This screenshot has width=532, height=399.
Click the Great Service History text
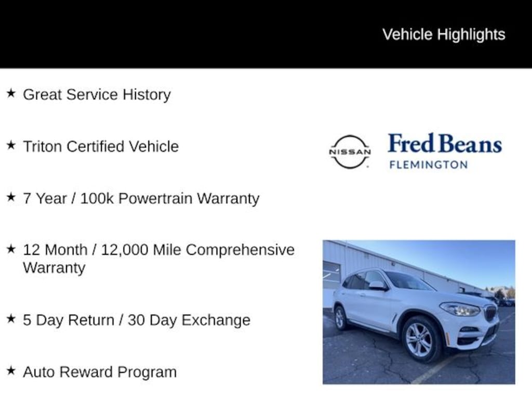point(97,95)
